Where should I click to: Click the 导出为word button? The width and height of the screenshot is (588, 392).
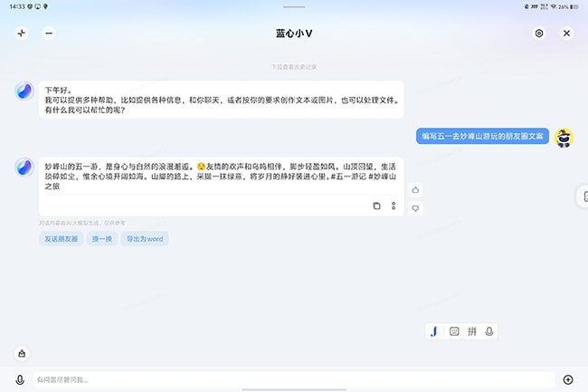coord(145,239)
